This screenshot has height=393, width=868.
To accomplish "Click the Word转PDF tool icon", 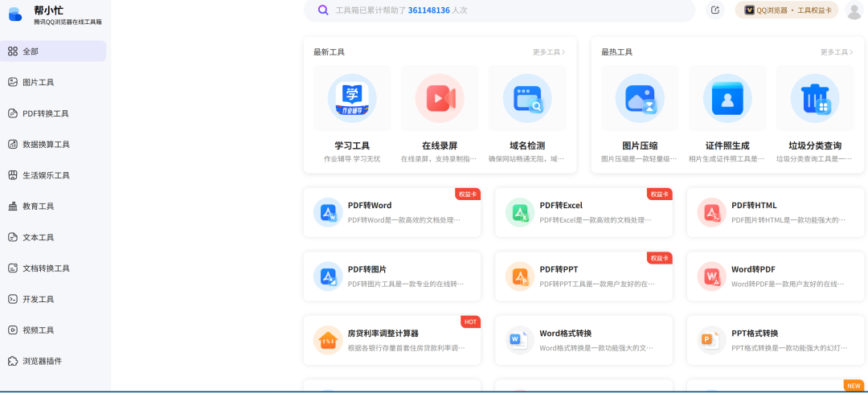I will [712, 276].
